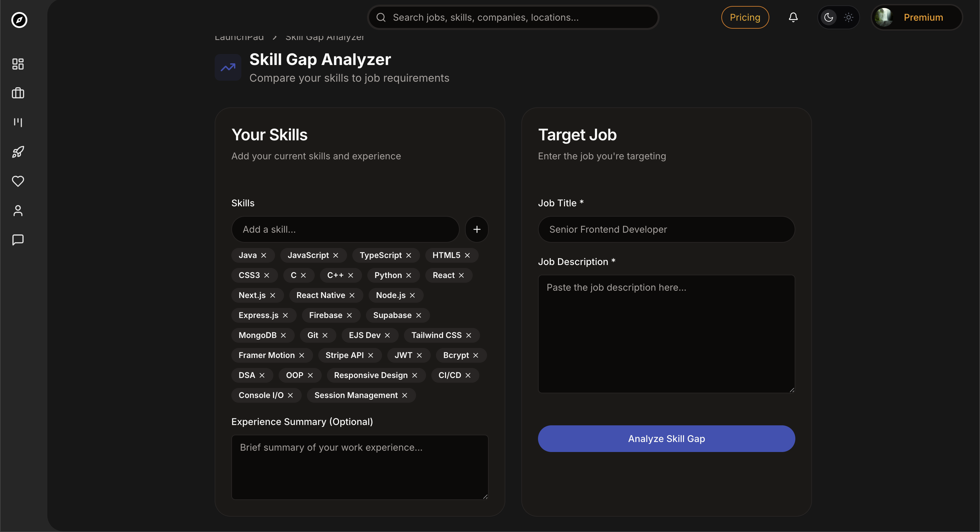
Task: Click the LaunchPad breadcrumb link
Action: 239,38
